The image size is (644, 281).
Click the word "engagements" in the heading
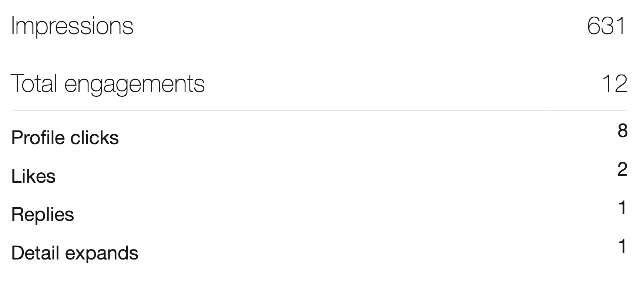click(x=134, y=84)
